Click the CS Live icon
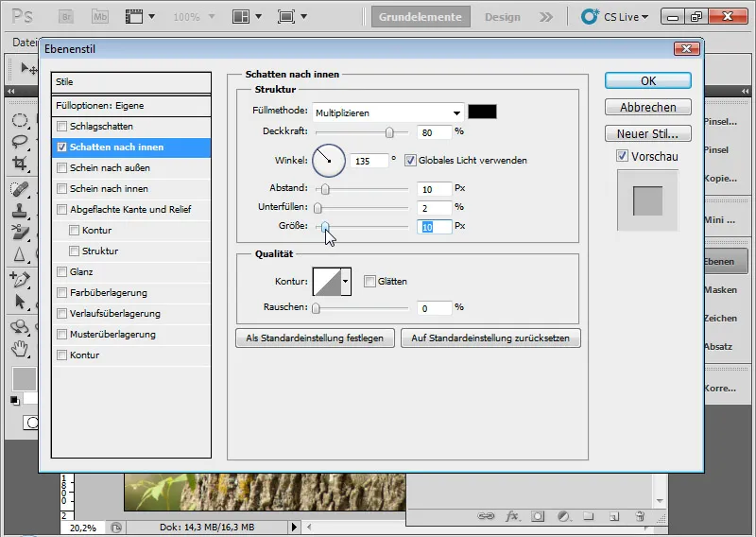 [590, 16]
